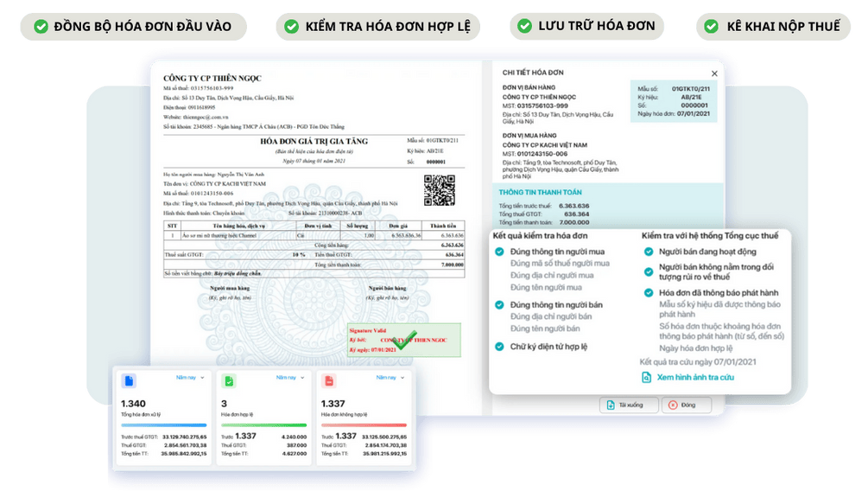Click the 'Tải xuống' download button
Image resolution: width=868 pixels, height=491 pixels.
(x=626, y=405)
